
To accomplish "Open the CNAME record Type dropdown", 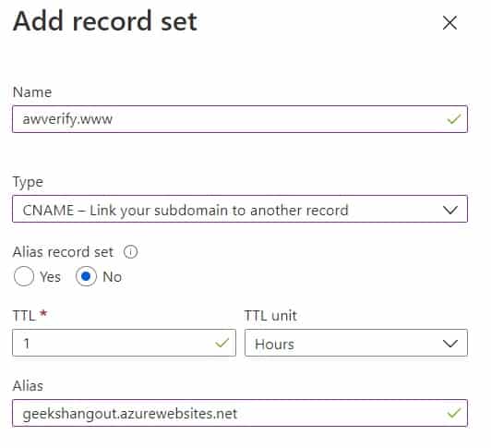I will click(240, 209).
